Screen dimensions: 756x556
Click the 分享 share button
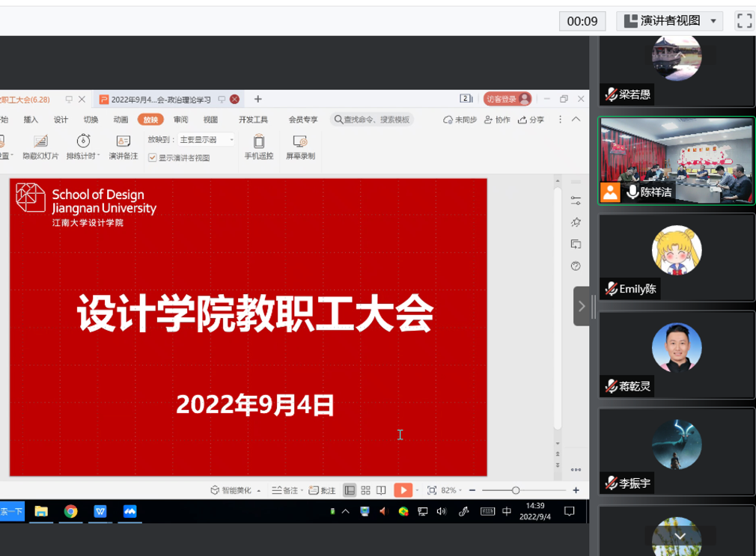pyautogui.click(x=531, y=120)
